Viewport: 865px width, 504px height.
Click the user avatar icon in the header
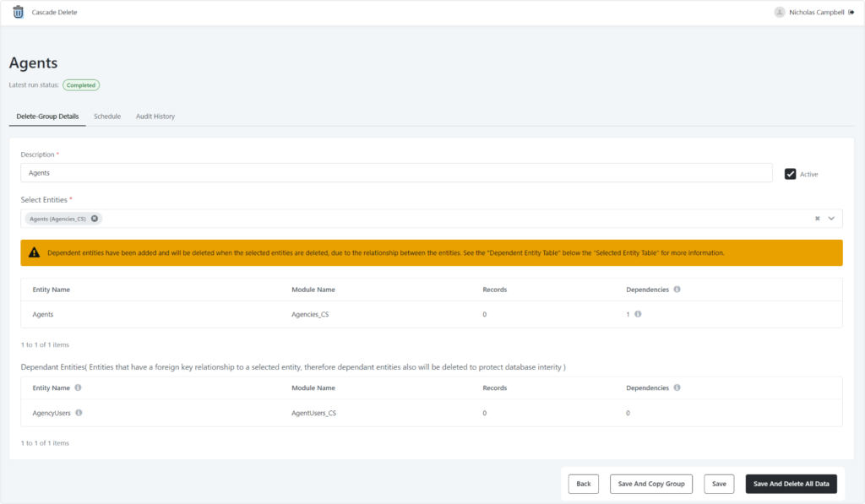pos(778,12)
